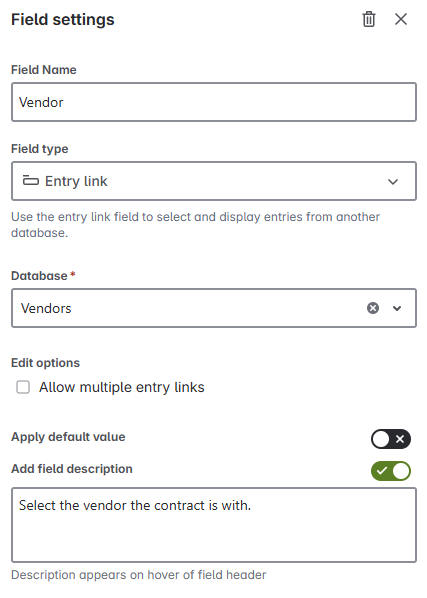Screen dimensions: 427x598
Task: Focus the Field Name input containing Vendor
Action: click(214, 102)
